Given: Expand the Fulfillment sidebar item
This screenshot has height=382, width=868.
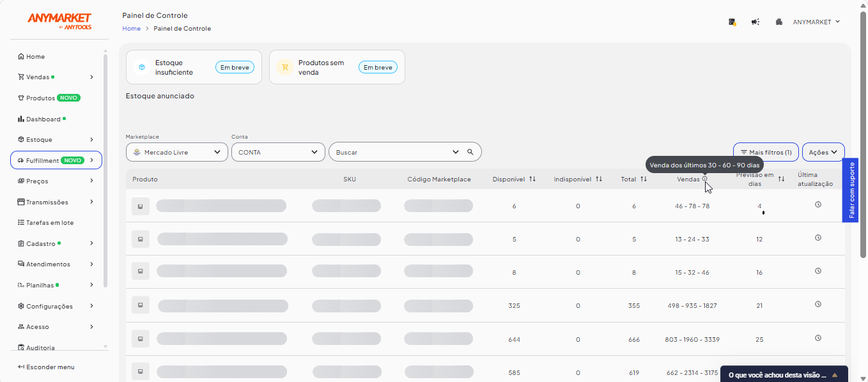Looking at the screenshot, I should point(56,160).
